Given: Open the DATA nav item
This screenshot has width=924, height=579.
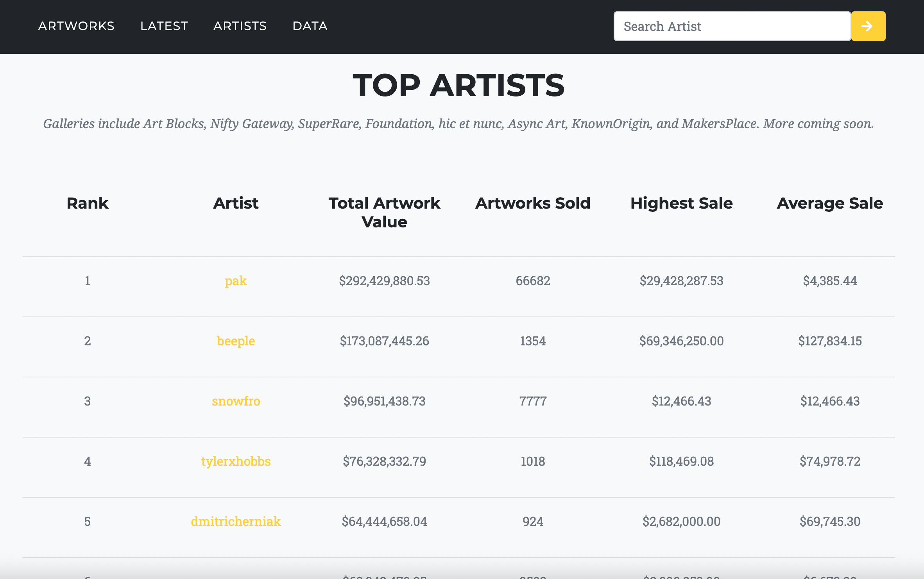Looking at the screenshot, I should coord(310,26).
